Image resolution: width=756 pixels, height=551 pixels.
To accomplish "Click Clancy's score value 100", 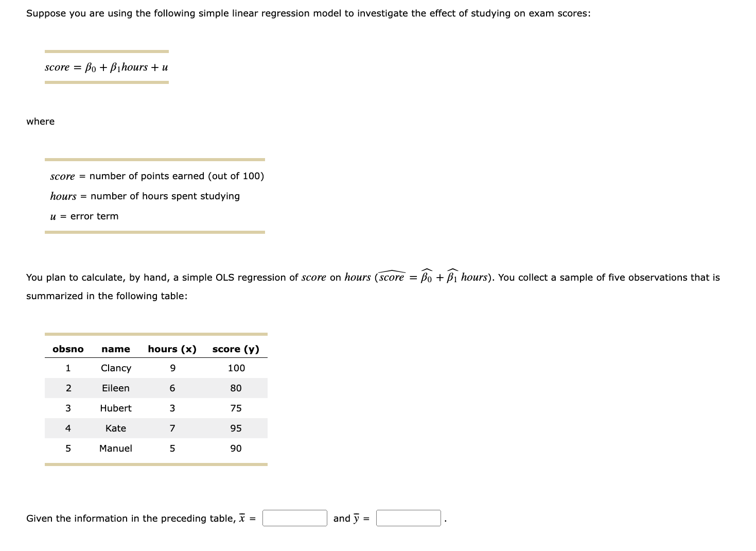I will [x=235, y=368].
